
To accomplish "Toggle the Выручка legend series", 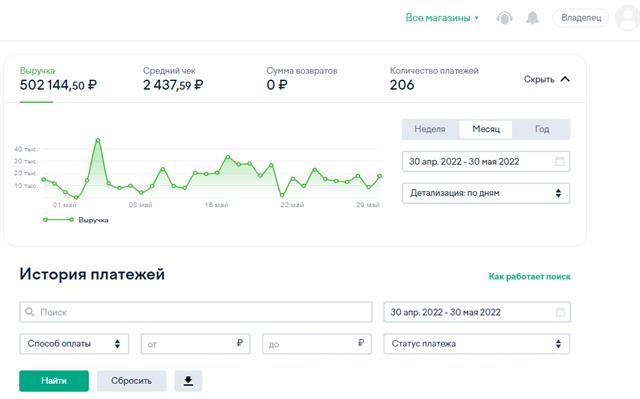I will click(76, 220).
